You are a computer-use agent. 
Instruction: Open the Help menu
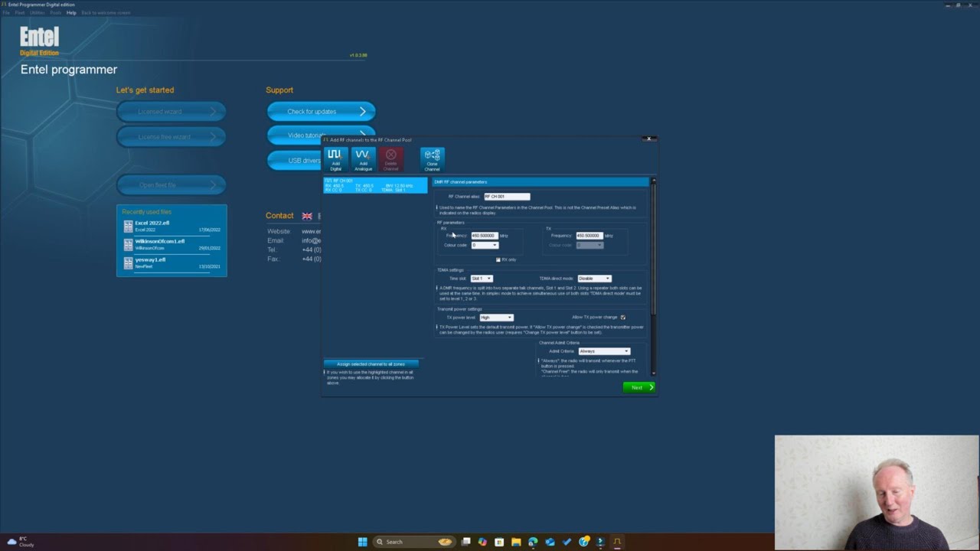71,13
